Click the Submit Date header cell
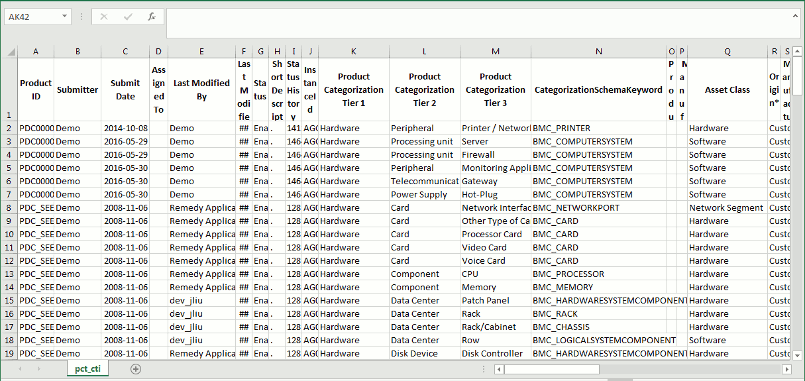The height and width of the screenshot is (381, 805). (x=125, y=90)
